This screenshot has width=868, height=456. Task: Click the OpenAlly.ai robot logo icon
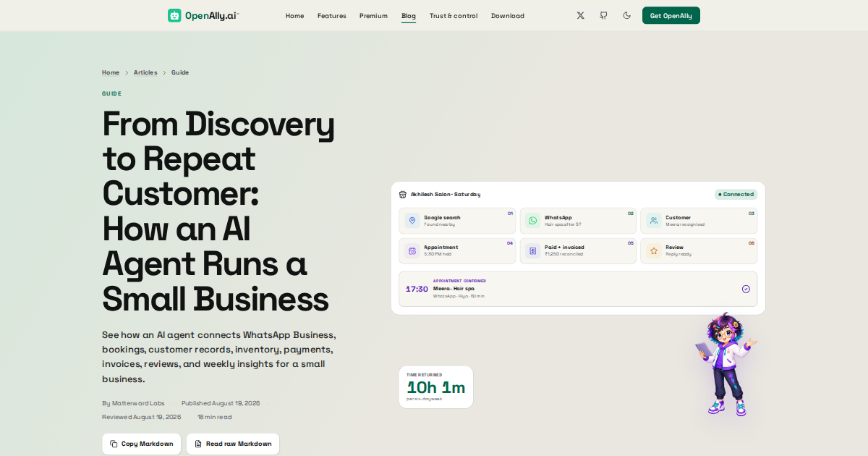click(174, 15)
